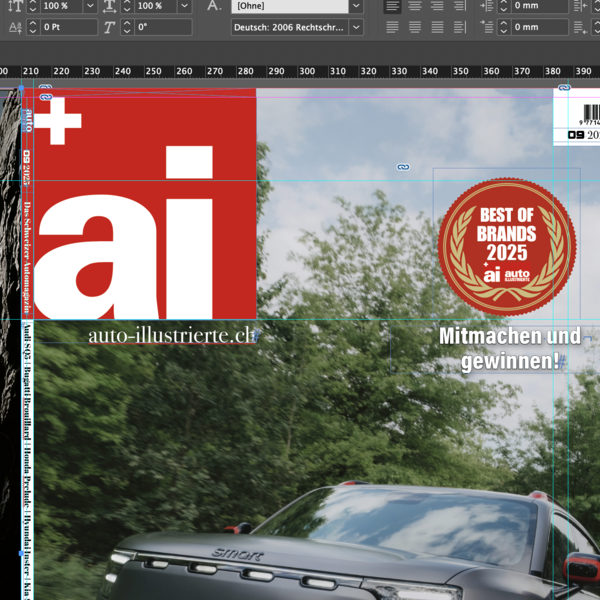600x600 pixels.
Task: Click the topmost link badge above the red logo
Action: point(45,87)
